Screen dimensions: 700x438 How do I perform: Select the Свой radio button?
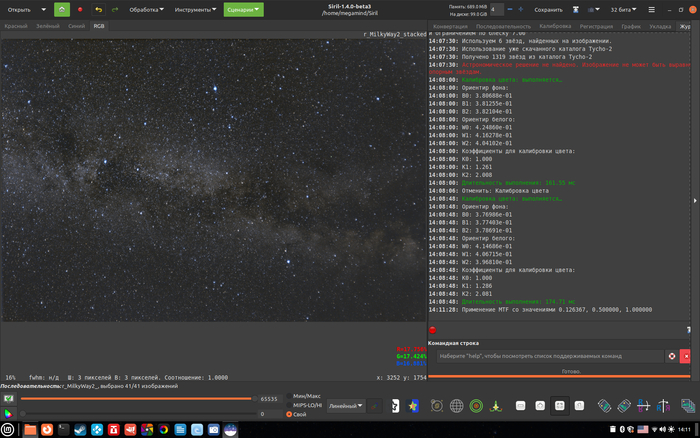coord(290,414)
